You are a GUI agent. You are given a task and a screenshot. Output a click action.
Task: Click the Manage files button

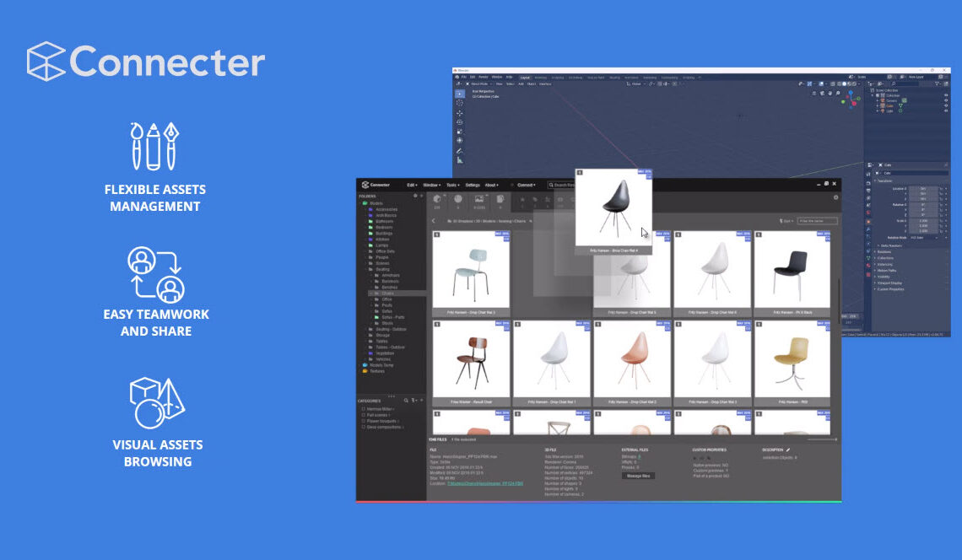click(x=637, y=476)
